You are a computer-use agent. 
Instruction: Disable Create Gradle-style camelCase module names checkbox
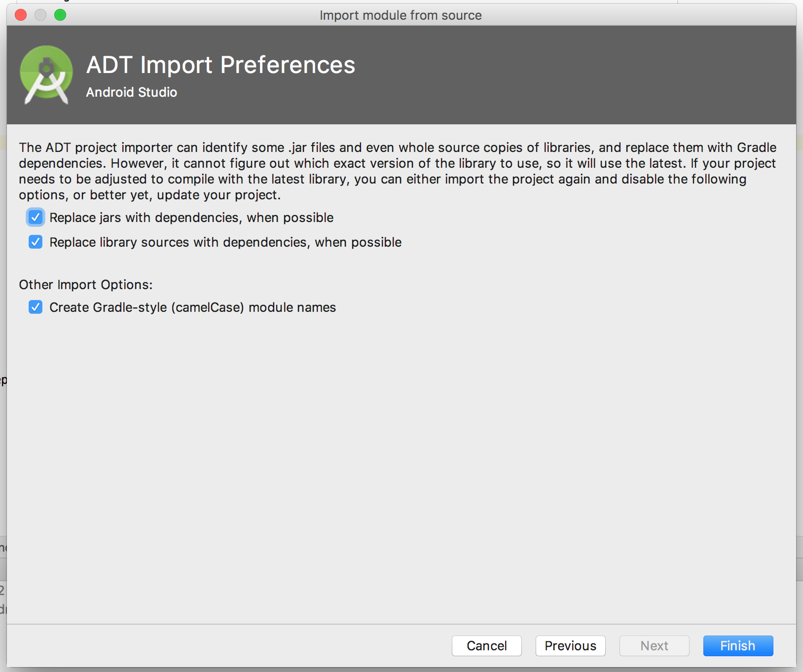coord(36,307)
